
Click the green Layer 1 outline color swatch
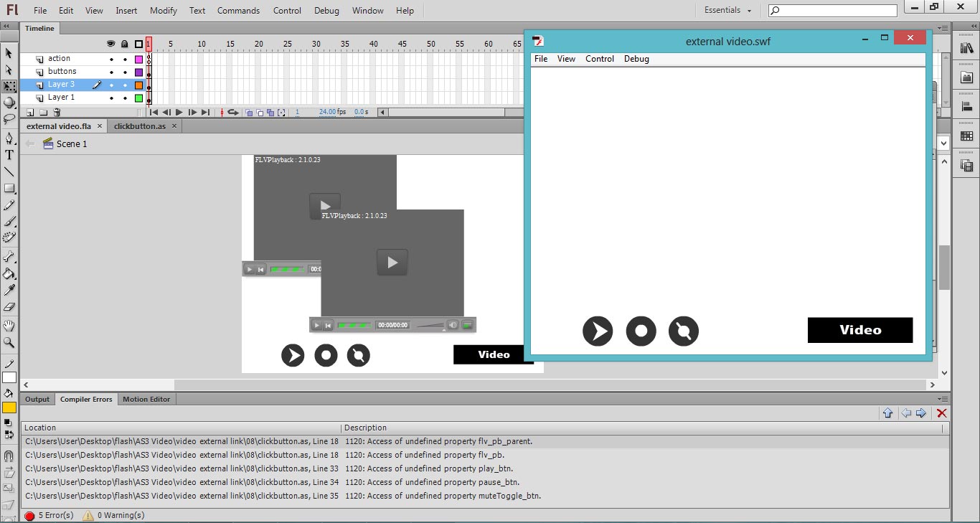pos(138,98)
